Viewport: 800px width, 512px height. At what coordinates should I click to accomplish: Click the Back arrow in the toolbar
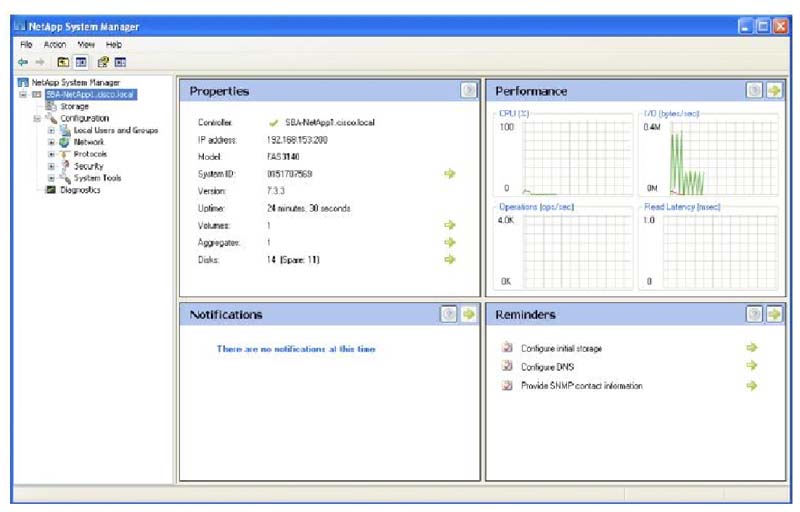coord(23,61)
